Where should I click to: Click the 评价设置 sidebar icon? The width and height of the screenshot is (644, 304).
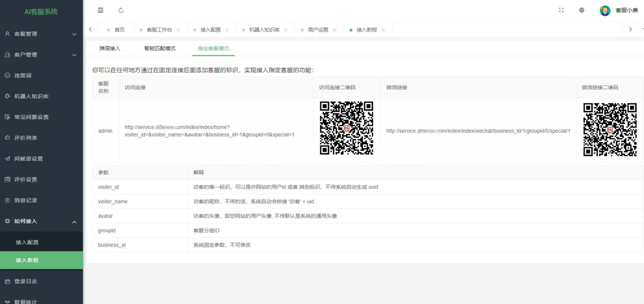(8, 180)
